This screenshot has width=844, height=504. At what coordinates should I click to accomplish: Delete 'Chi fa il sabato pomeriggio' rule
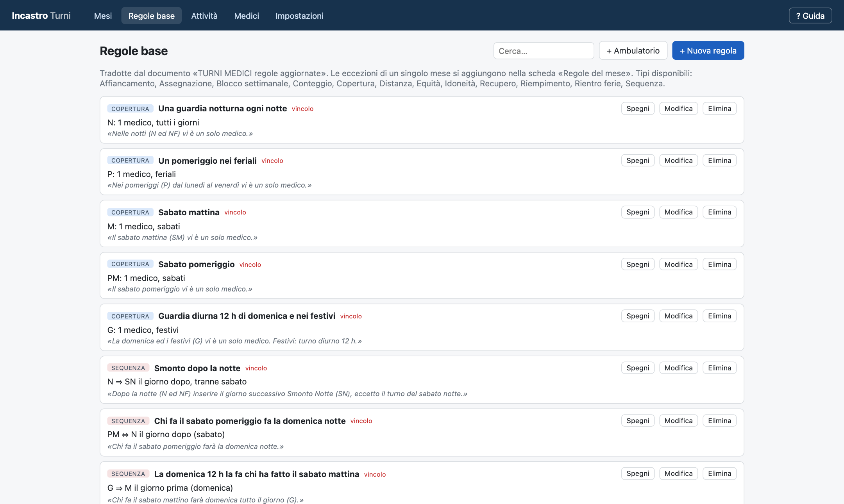pyautogui.click(x=719, y=421)
